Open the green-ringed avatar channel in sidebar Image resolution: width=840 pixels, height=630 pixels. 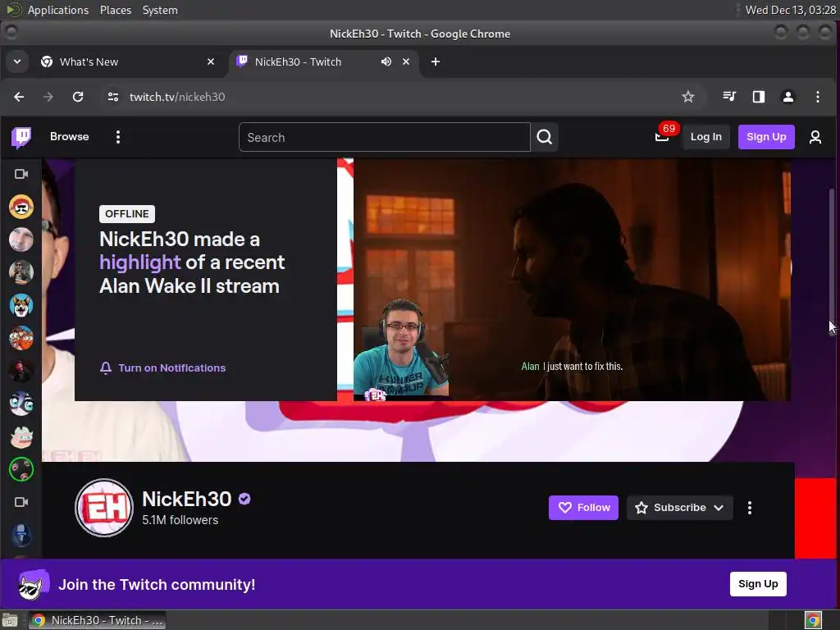pos(21,470)
